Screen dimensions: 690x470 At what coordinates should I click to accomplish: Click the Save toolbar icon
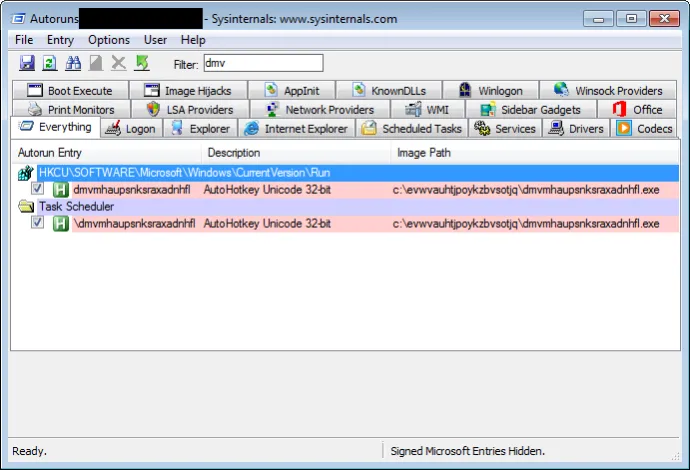click(x=27, y=63)
